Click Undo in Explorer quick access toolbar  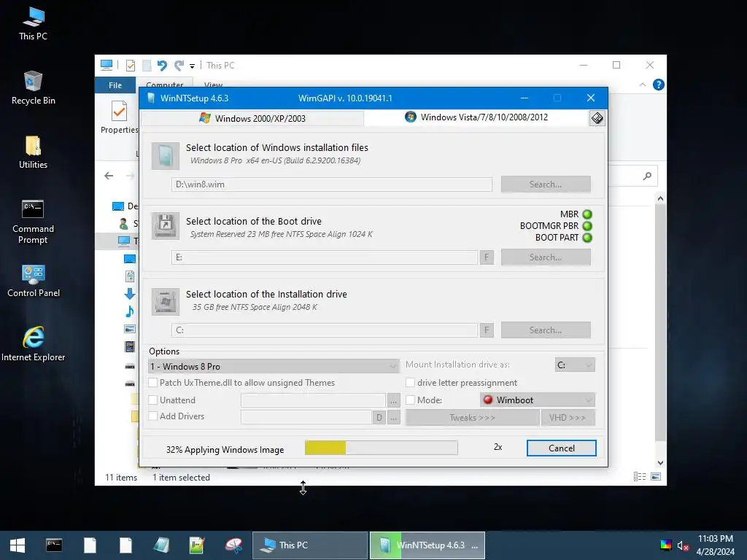[163, 65]
